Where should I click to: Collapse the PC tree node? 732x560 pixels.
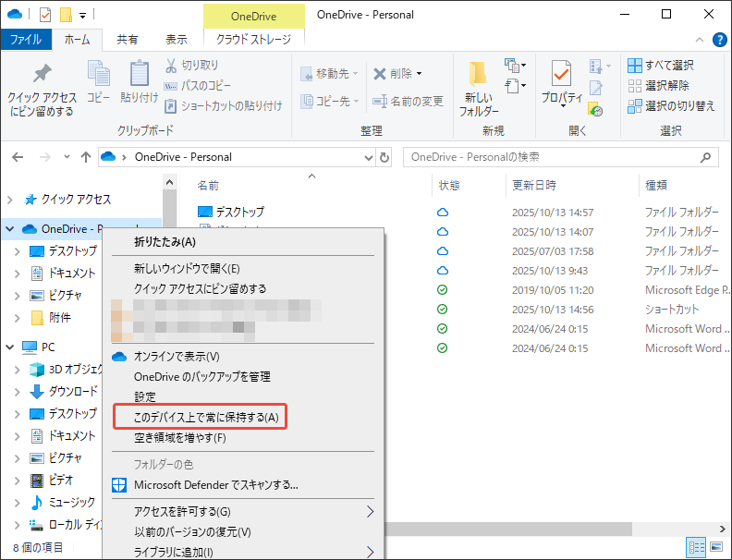(x=10, y=347)
